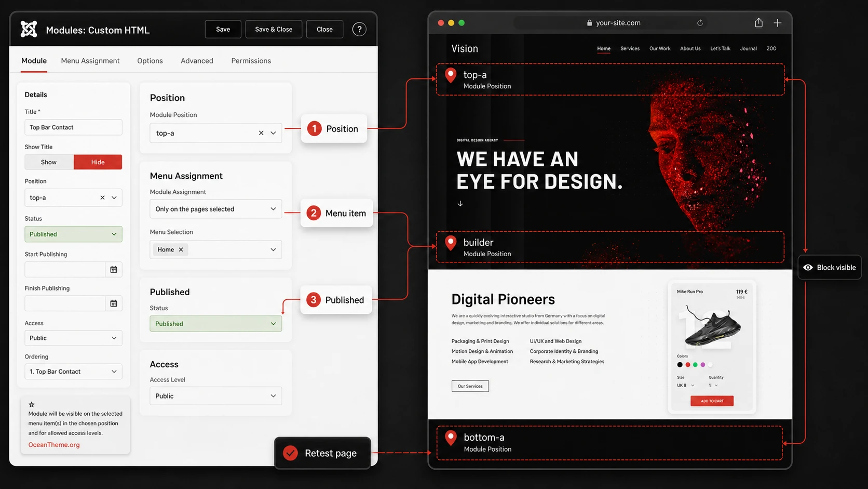Viewport: 868px width, 489px height.
Task: Switch to the Advanced tab
Action: (197, 61)
